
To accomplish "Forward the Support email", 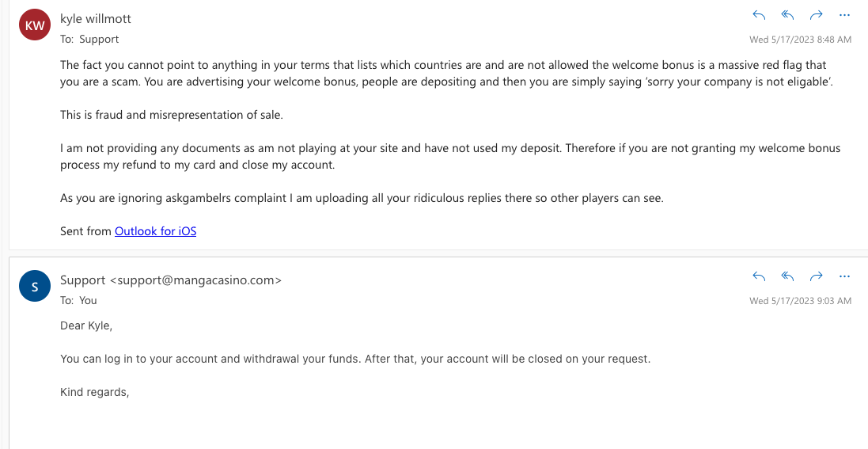I will pyautogui.click(x=816, y=276).
